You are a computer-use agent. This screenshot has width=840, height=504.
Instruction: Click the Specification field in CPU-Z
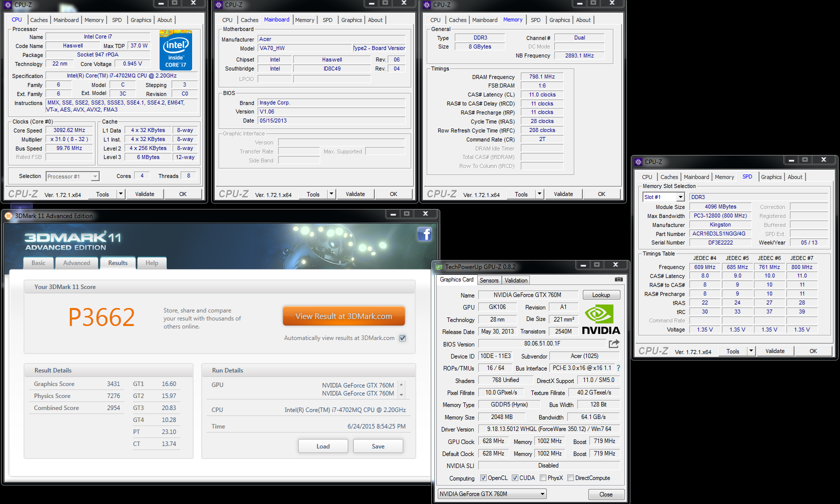(122, 76)
